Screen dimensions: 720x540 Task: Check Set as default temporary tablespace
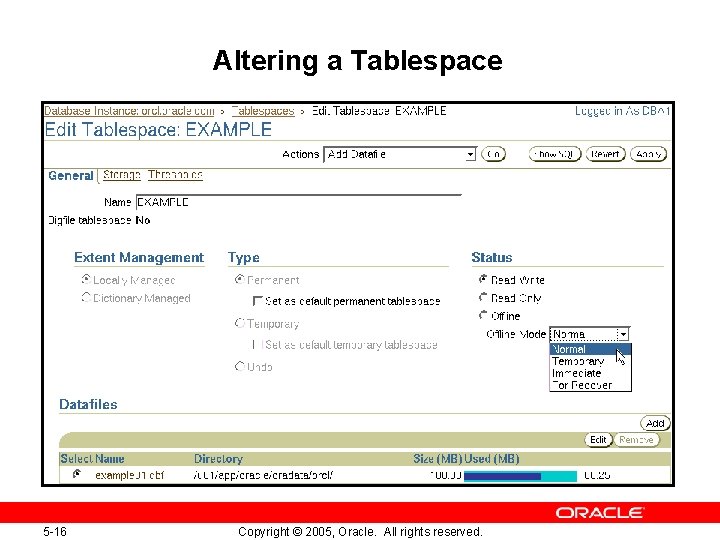(256, 344)
